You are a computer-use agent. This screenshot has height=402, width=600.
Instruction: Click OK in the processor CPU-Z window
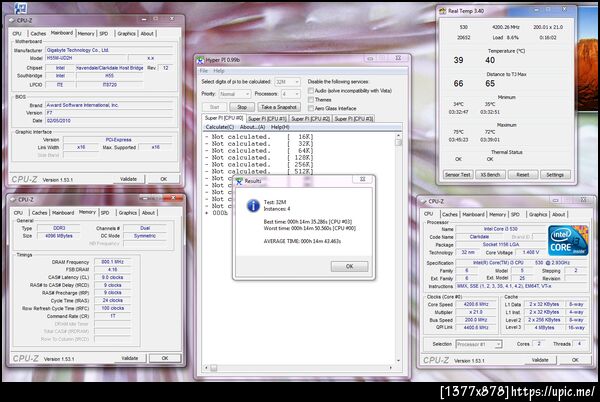(575, 360)
